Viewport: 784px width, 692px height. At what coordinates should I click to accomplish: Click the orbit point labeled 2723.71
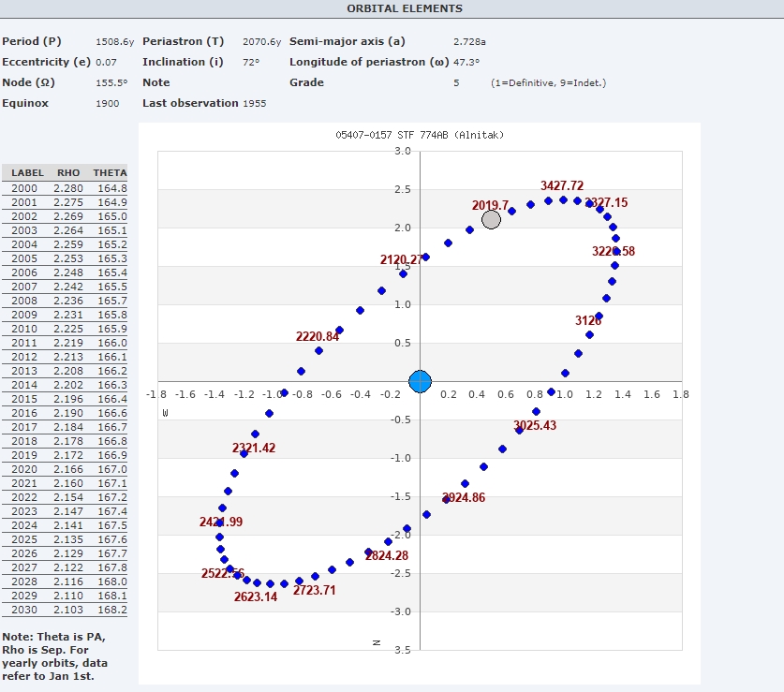coord(299,581)
